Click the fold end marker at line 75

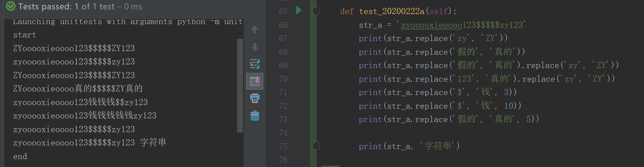click(316, 146)
